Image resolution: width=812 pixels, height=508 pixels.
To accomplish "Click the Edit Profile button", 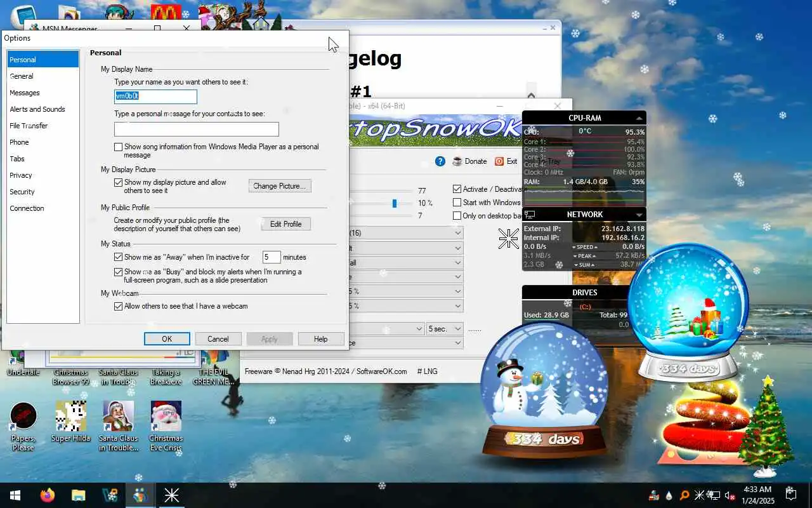I will coord(286,224).
